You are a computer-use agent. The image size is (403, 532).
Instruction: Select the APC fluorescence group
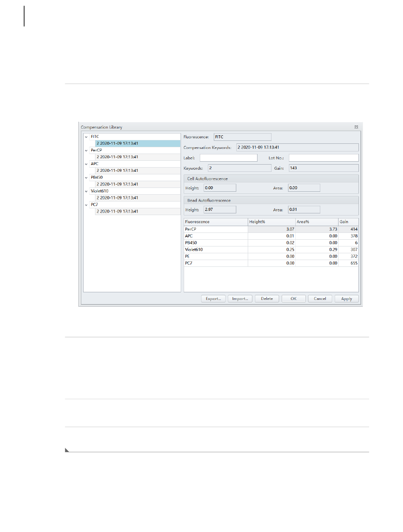[135, 164]
